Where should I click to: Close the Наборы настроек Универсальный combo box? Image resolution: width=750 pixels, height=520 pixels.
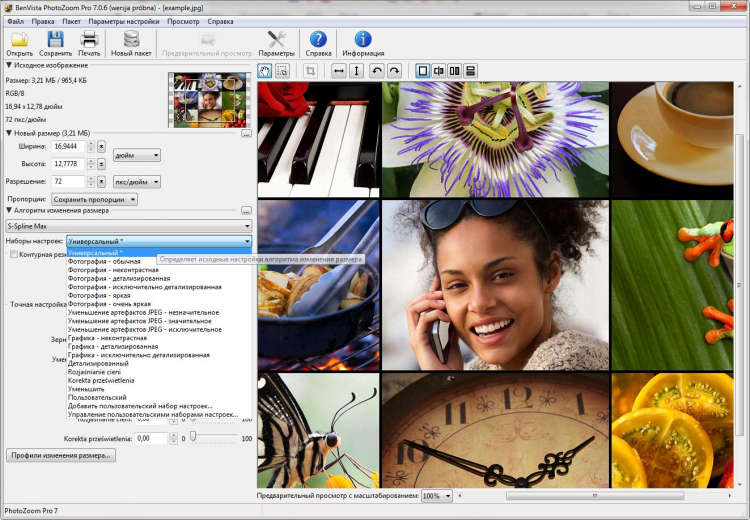point(159,241)
